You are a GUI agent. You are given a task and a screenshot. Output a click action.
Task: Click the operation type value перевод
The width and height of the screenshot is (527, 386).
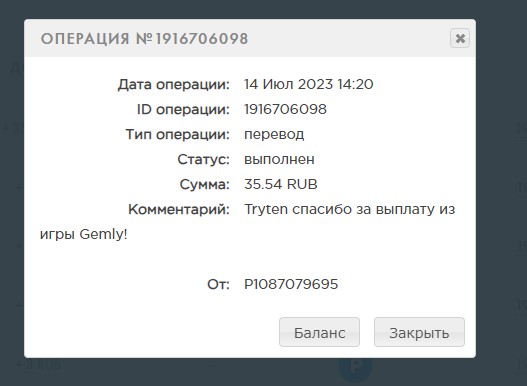[274, 134]
